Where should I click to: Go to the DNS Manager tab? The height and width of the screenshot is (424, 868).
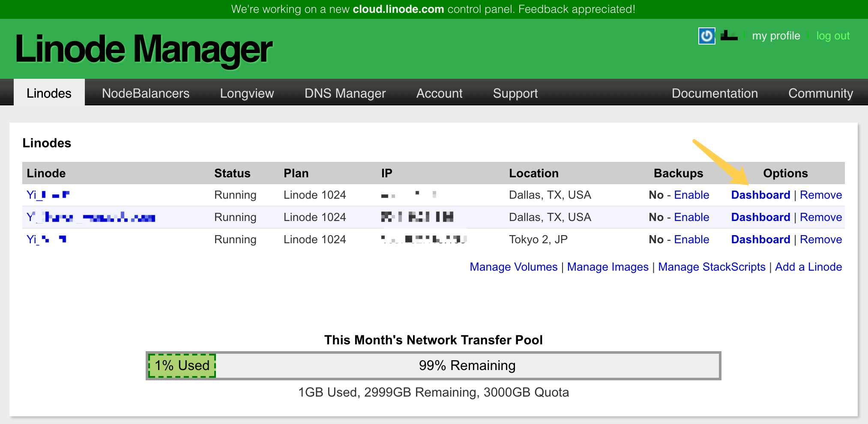[345, 93]
